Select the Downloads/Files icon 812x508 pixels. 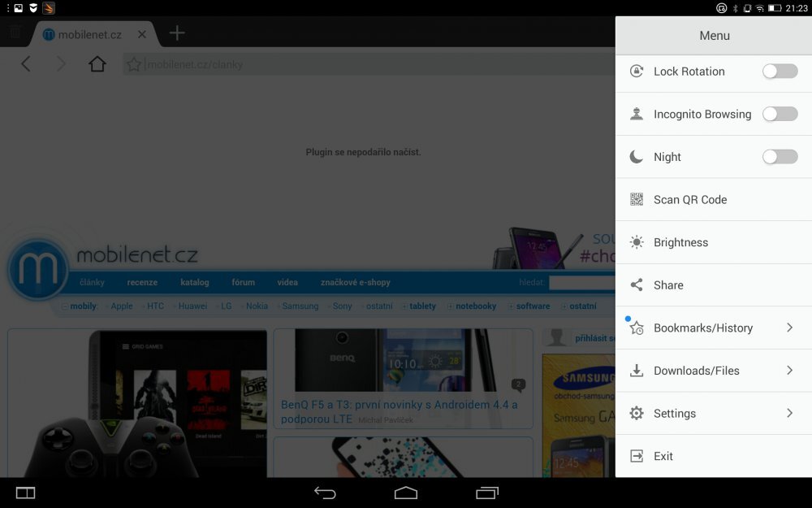(x=637, y=371)
